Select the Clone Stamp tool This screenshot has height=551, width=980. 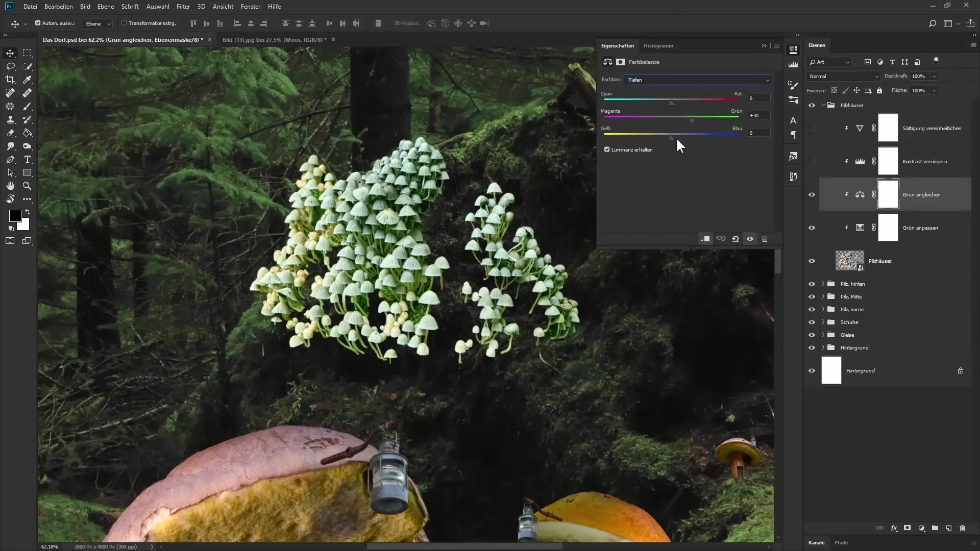pyautogui.click(x=10, y=119)
